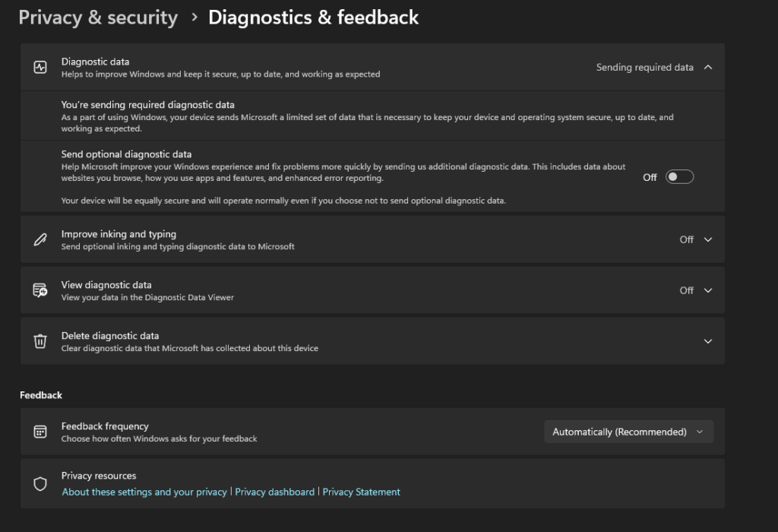Screen dimensions: 778x532
Task: Toggle Send optional diagnostic data switch
Action: pos(679,177)
